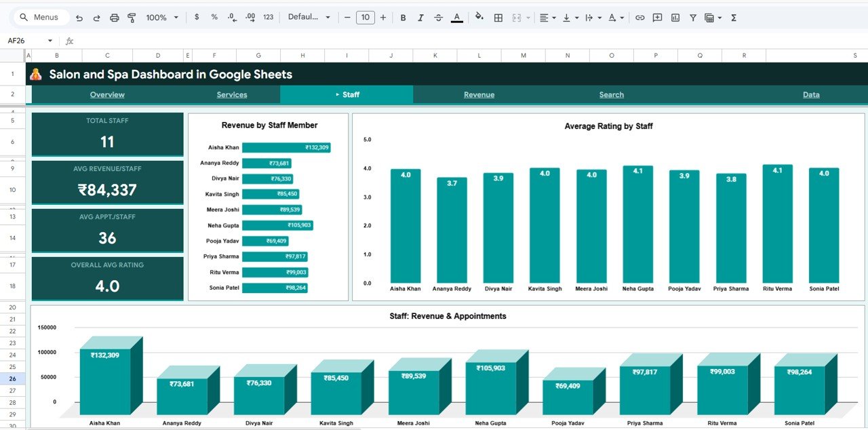868x430 pixels.
Task: Insert a link using the link icon
Action: (x=639, y=17)
